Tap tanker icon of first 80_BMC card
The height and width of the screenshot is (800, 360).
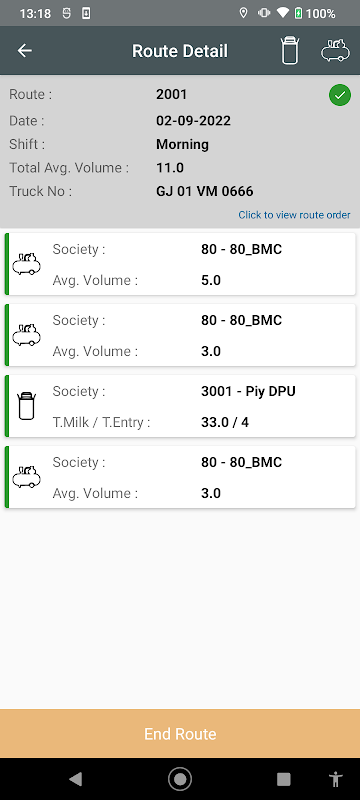click(x=27, y=264)
